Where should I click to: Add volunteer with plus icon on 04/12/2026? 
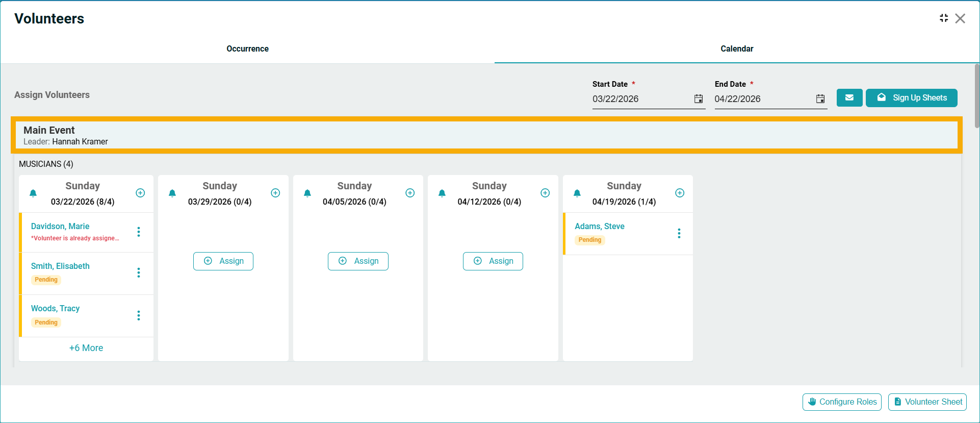coord(545,193)
